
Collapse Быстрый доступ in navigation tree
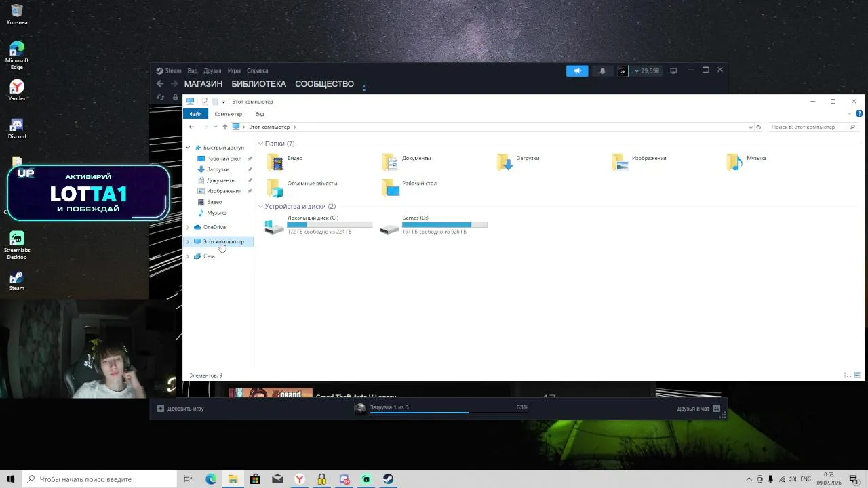189,148
